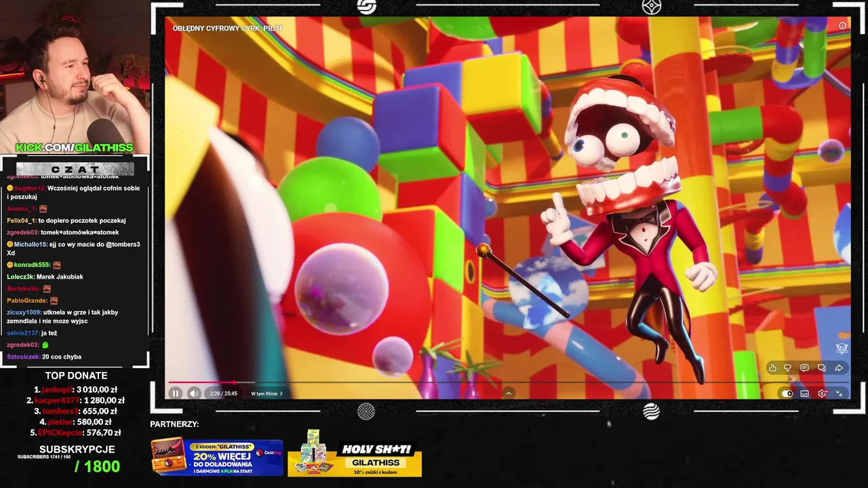
Task: Turn on subtitles with the captions icon
Action: [x=804, y=393]
